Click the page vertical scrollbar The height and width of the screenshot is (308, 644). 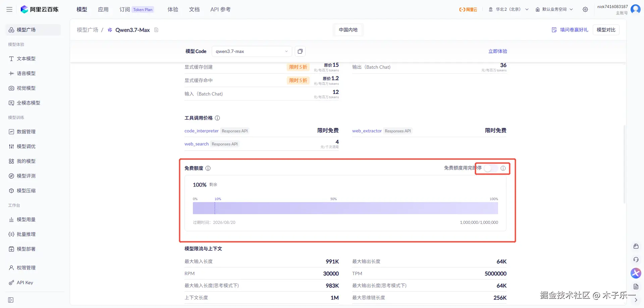(624, 164)
